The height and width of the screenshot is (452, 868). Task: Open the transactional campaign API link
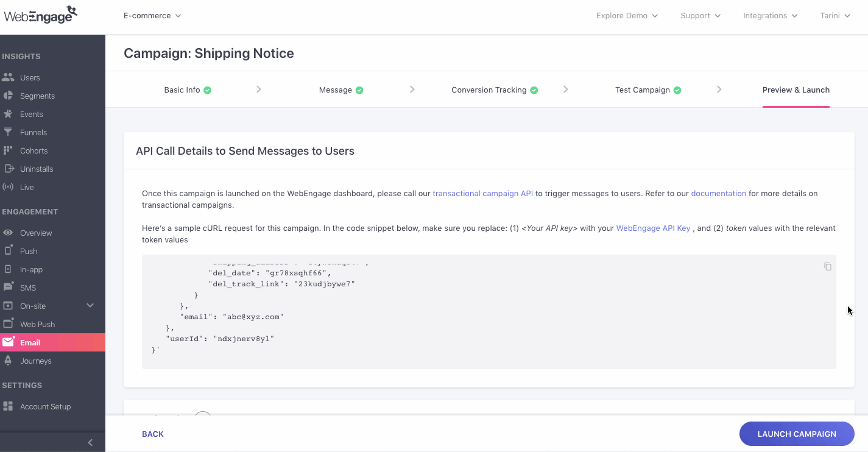click(x=482, y=193)
